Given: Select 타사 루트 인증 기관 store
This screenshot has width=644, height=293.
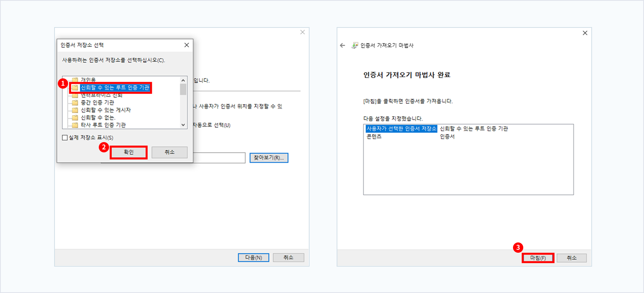Looking at the screenshot, I should (103, 125).
